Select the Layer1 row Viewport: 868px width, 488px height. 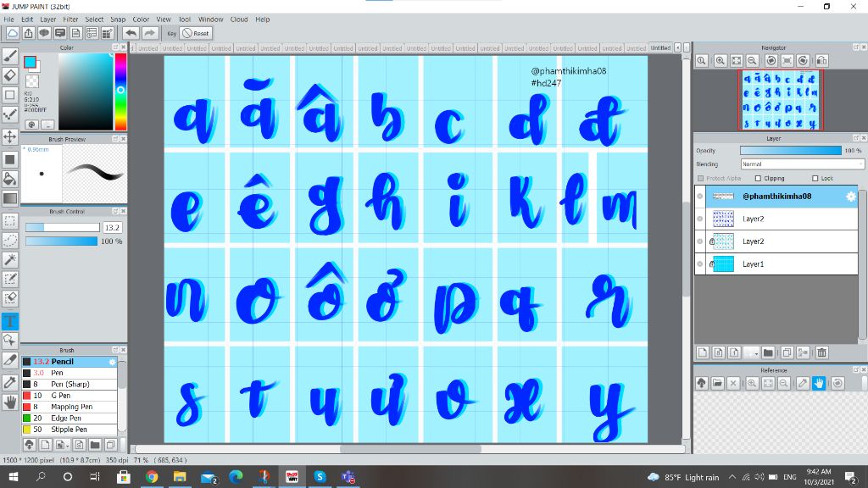776,264
